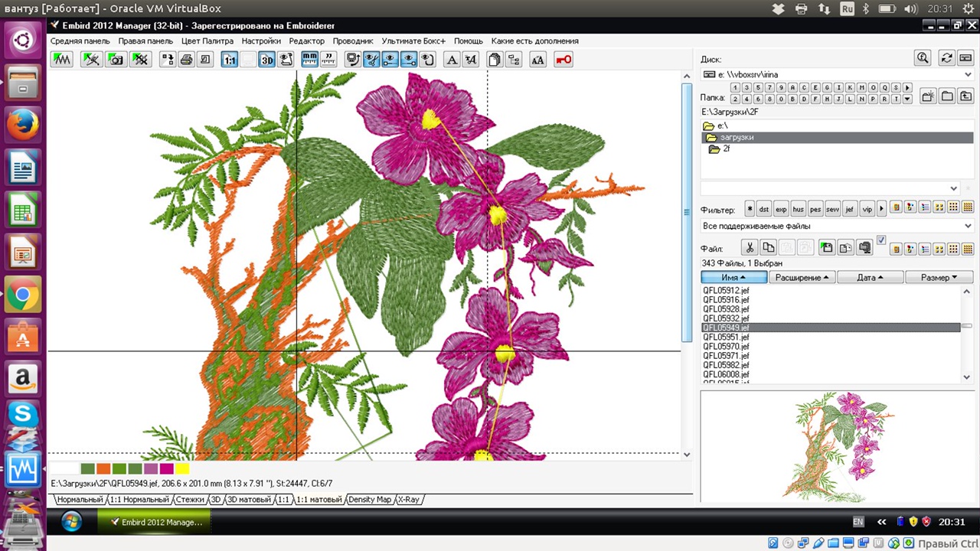Expand the folder shortcut down arrow
980x551 pixels.
coord(907,99)
